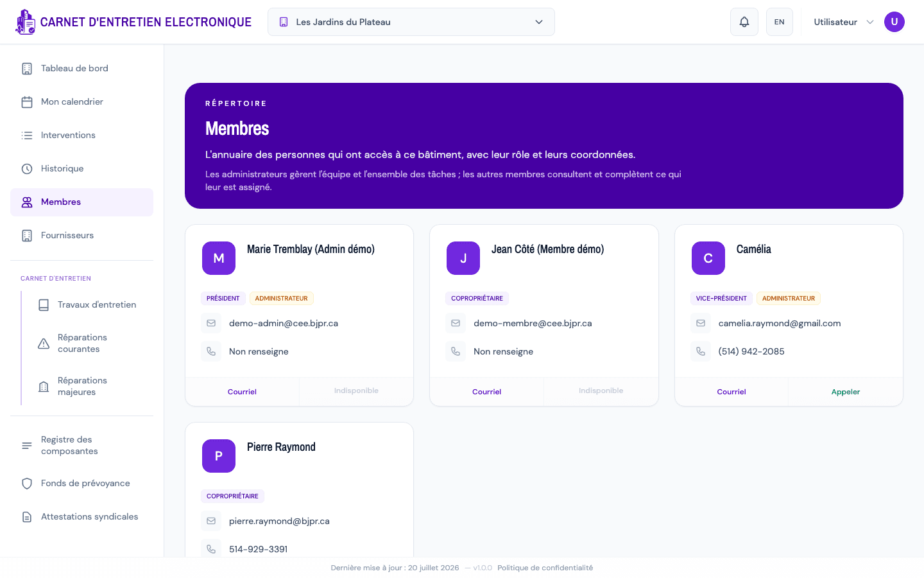
Task: Click the 514-929-3391 phone number
Action: coord(259,549)
